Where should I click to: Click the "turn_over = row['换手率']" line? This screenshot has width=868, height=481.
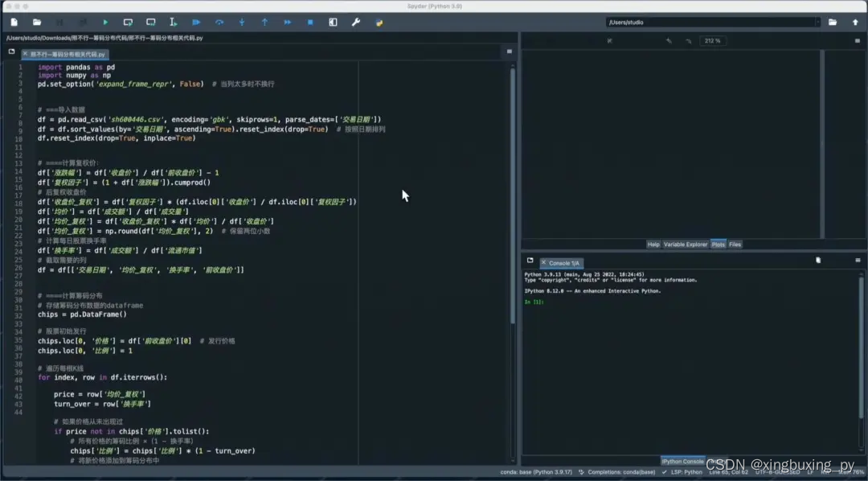[102, 404]
